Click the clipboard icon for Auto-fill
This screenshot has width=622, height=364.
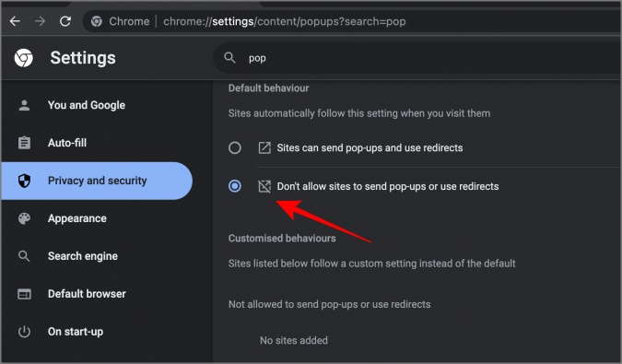(24, 143)
